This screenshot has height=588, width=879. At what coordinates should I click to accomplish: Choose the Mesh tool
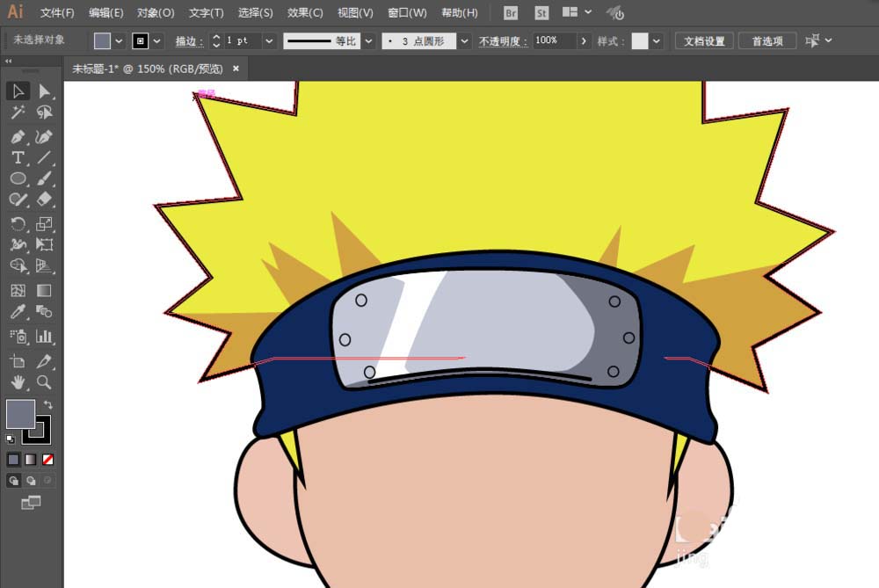[18, 290]
